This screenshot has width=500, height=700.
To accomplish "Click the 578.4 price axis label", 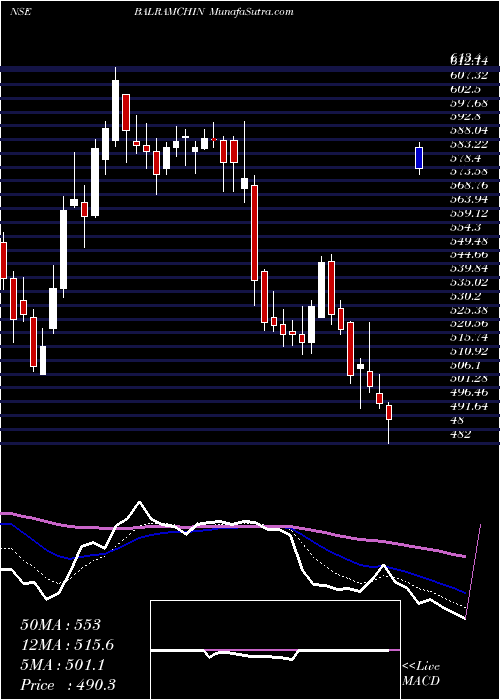I will pos(466,158).
